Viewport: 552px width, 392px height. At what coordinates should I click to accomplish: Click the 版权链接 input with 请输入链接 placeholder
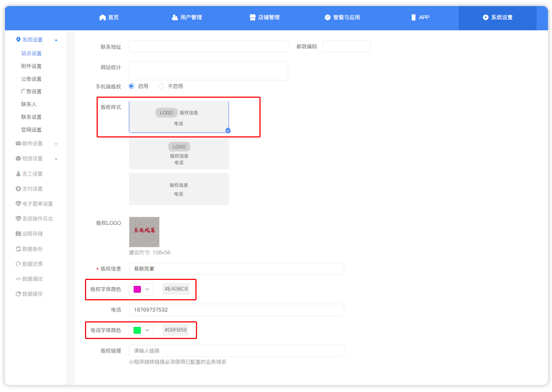(237, 351)
